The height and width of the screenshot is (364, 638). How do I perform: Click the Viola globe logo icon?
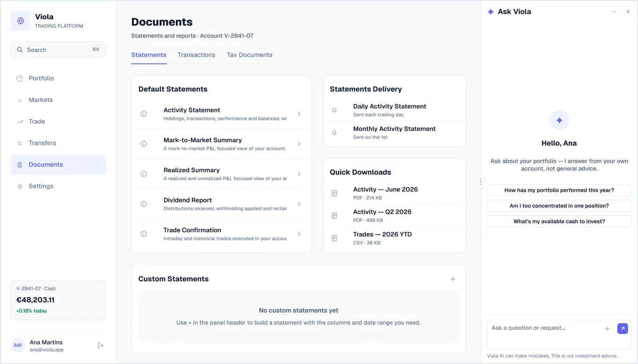(21, 21)
